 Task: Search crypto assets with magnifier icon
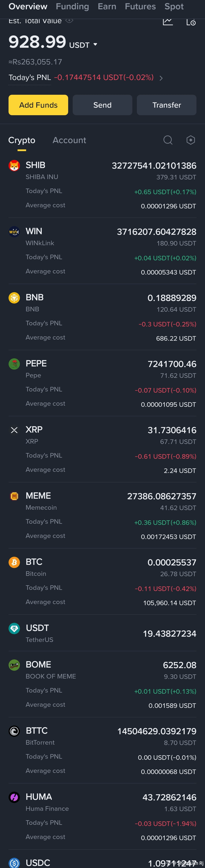pos(168,140)
